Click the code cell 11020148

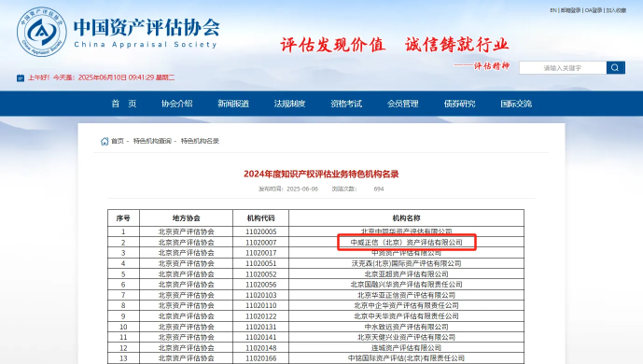(260, 347)
